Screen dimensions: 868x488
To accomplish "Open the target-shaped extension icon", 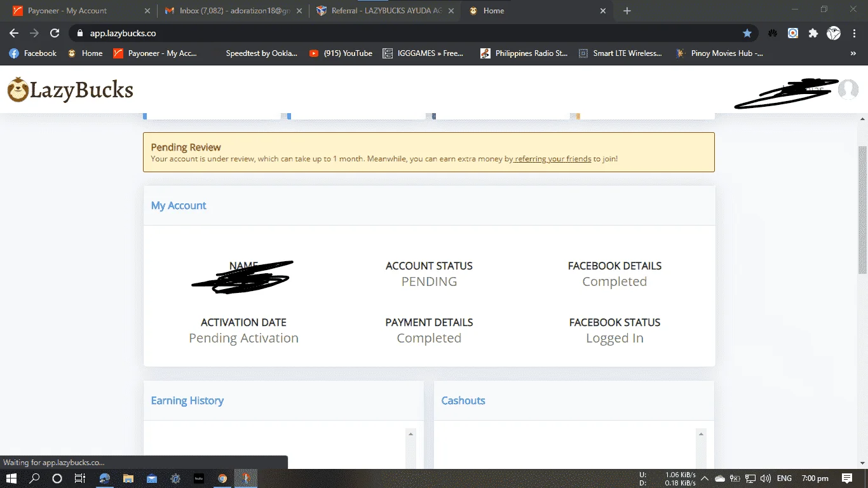I will click(793, 33).
